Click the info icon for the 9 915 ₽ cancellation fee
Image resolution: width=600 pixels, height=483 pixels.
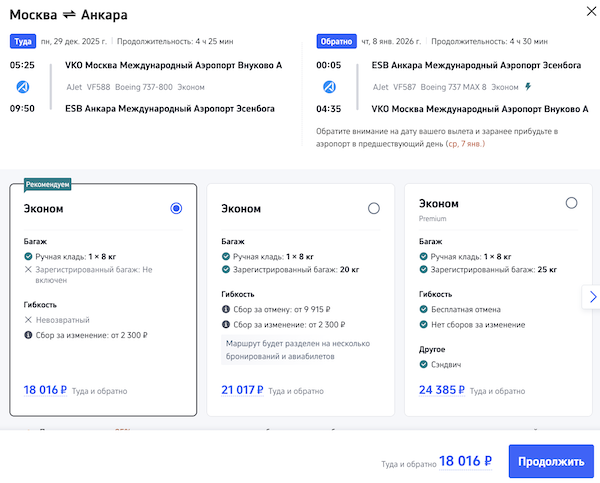(x=225, y=310)
